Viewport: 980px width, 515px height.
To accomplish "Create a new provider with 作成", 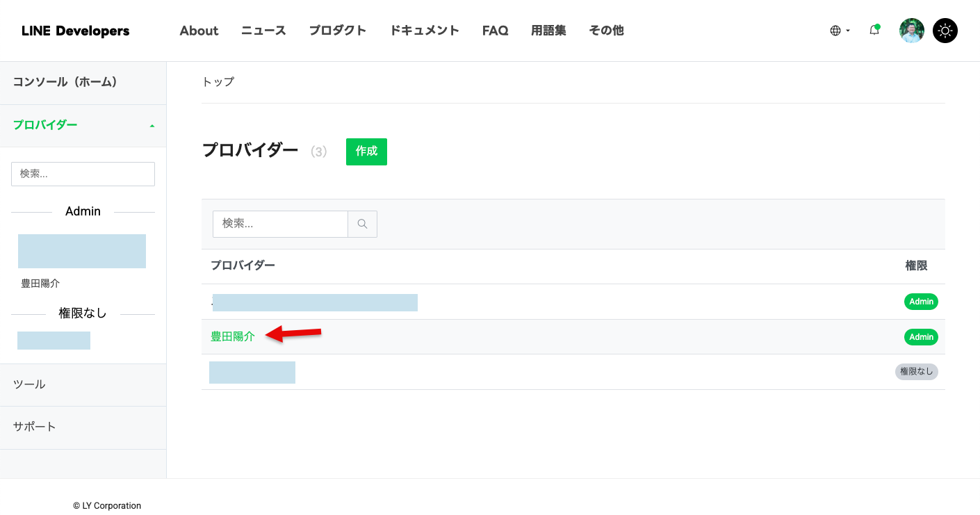I will pyautogui.click(x=366, y=152).
